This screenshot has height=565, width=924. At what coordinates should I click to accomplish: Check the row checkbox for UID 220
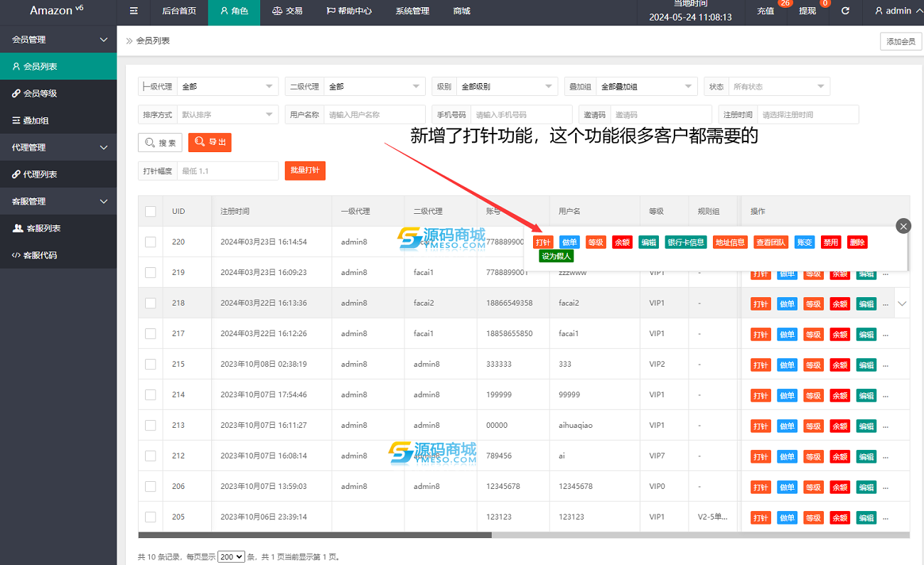(x=151, y=242)
